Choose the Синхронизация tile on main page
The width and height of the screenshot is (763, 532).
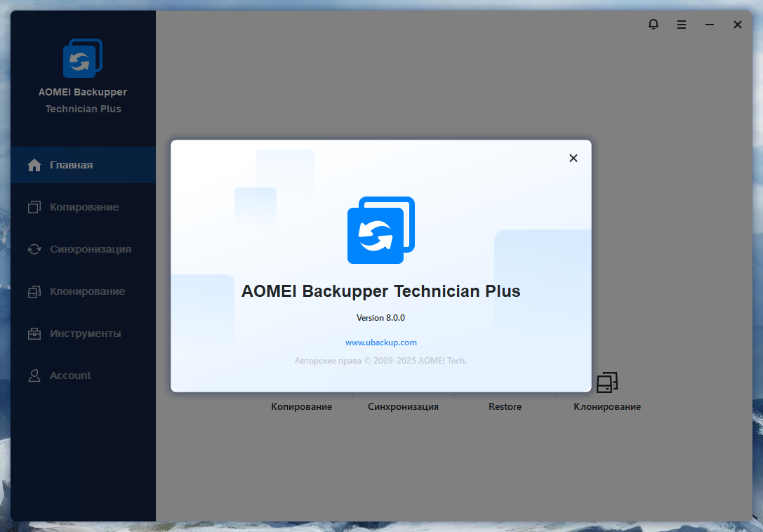click(404, 406)
